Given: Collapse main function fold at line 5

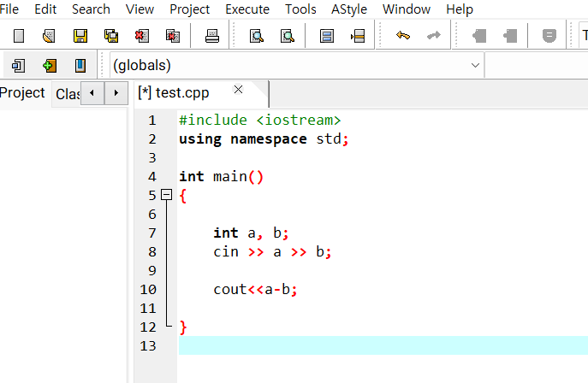Looking at the screenshot, I should [x=167, y=195].
